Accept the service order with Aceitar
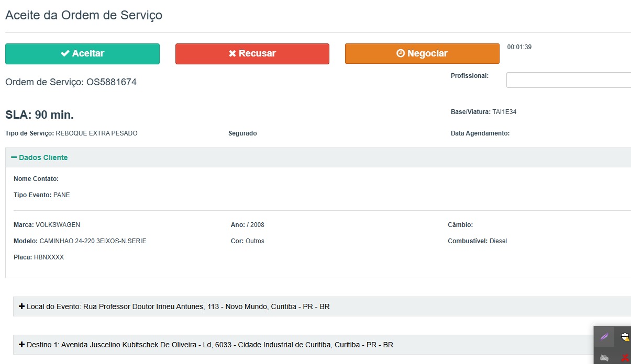The height and width of the screenshot is (364, 631). 82,54
